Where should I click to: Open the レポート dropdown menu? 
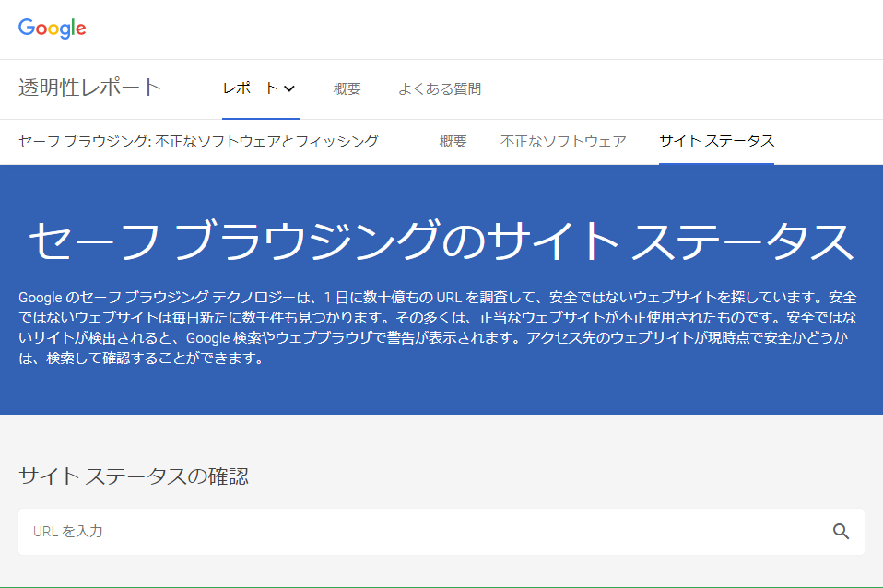(259, 88)
